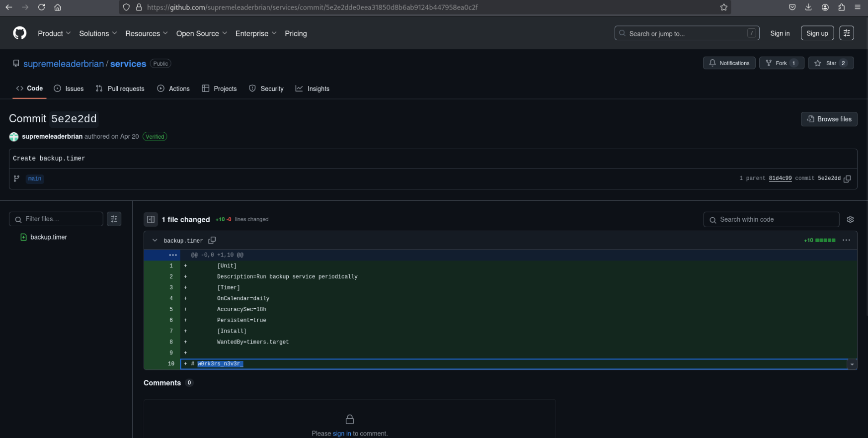The width and height of the screenshot is (868, 438).
Task: Select backup.timer in the file tree
Action: click(x=49, y=237)
